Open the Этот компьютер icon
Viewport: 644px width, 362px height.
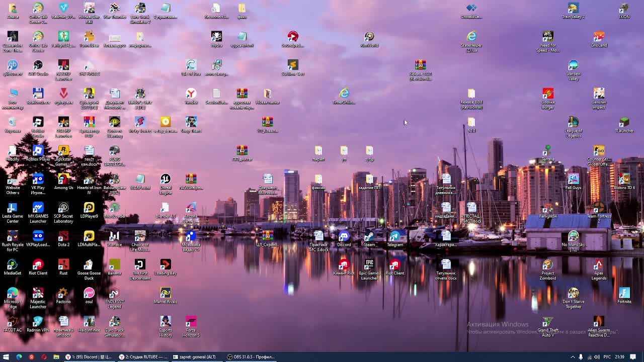(13, 98)
